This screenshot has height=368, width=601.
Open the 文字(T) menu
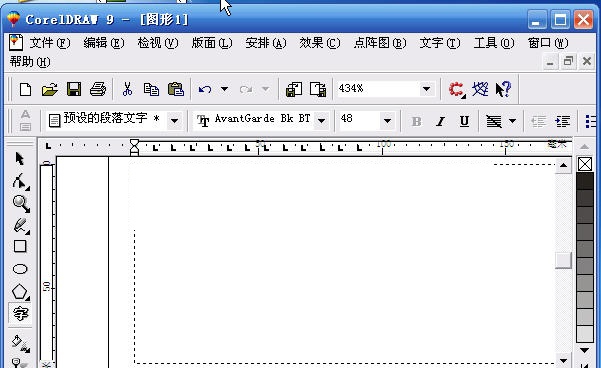[x=440, y=43]
